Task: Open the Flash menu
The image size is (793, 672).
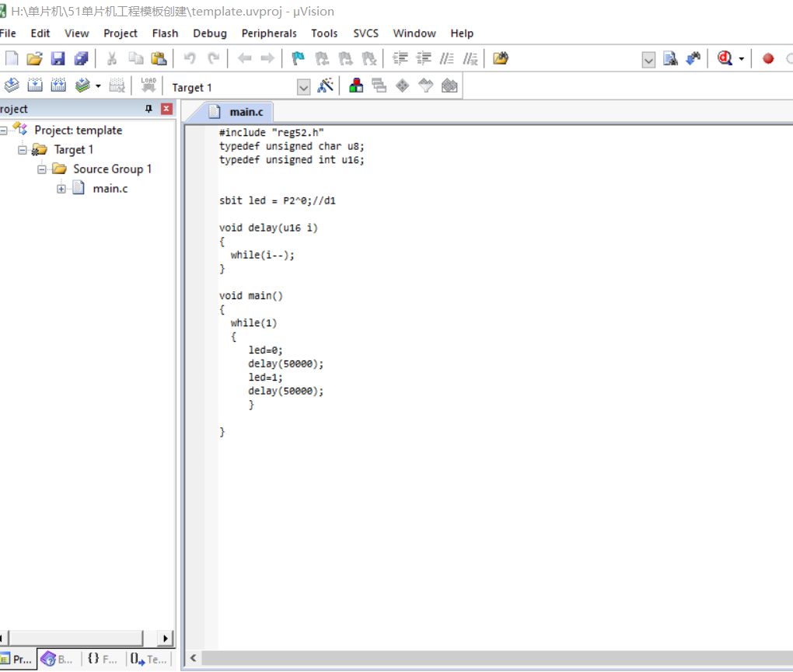Action: click(x=165, y=33)
